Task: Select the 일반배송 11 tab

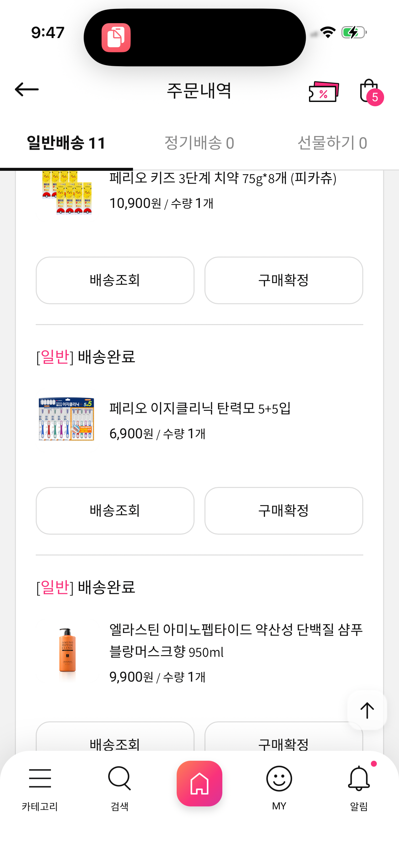Action: [x=66, y=143]
